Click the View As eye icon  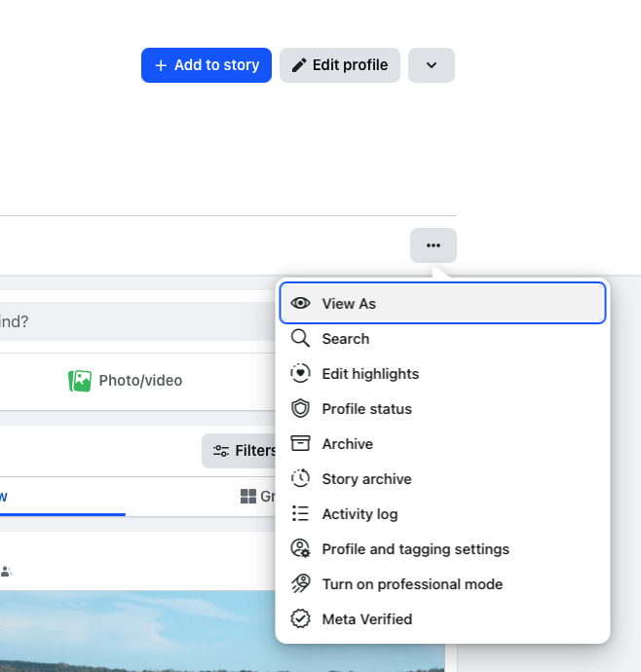pyautogui.click(x=301, y=304)
